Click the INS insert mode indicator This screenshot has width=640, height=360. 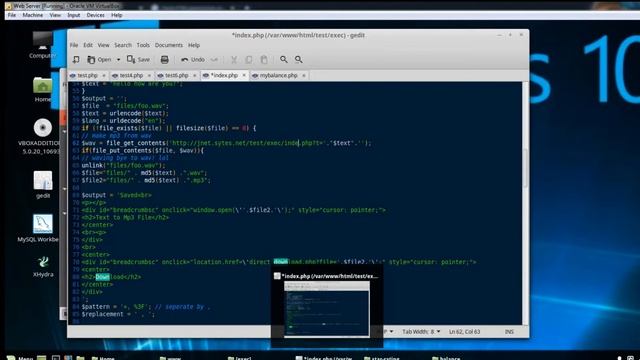(509, 331)
